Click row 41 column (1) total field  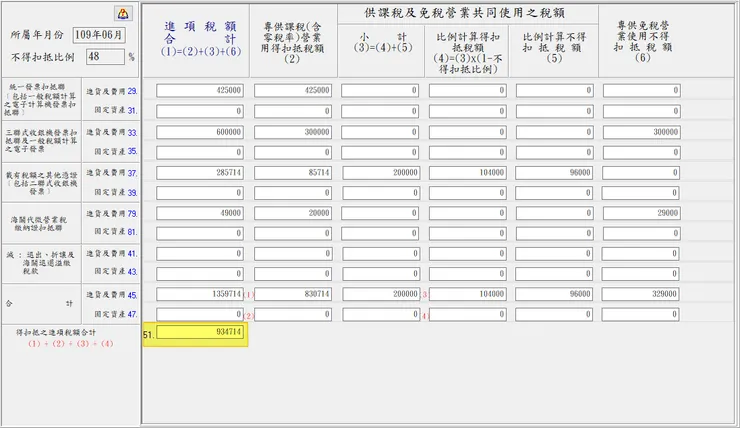pyautogui.click(x=200, y=254)
